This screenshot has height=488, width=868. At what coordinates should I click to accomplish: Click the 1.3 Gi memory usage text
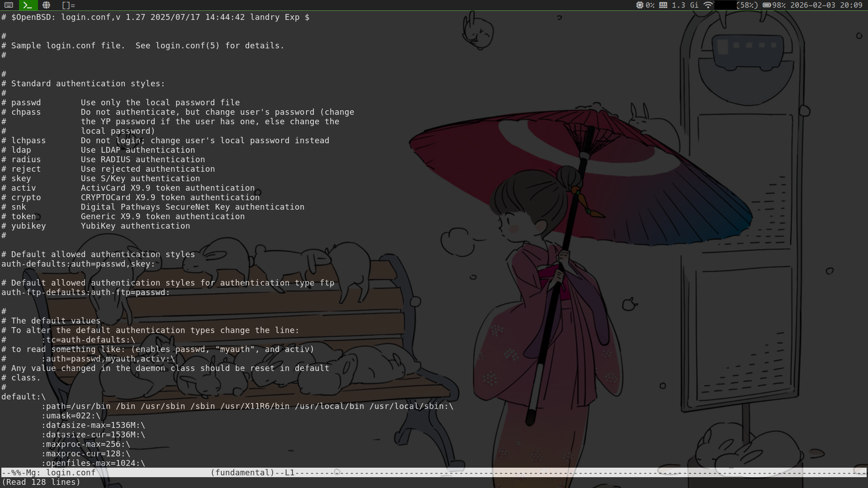(x=684, y=5)
